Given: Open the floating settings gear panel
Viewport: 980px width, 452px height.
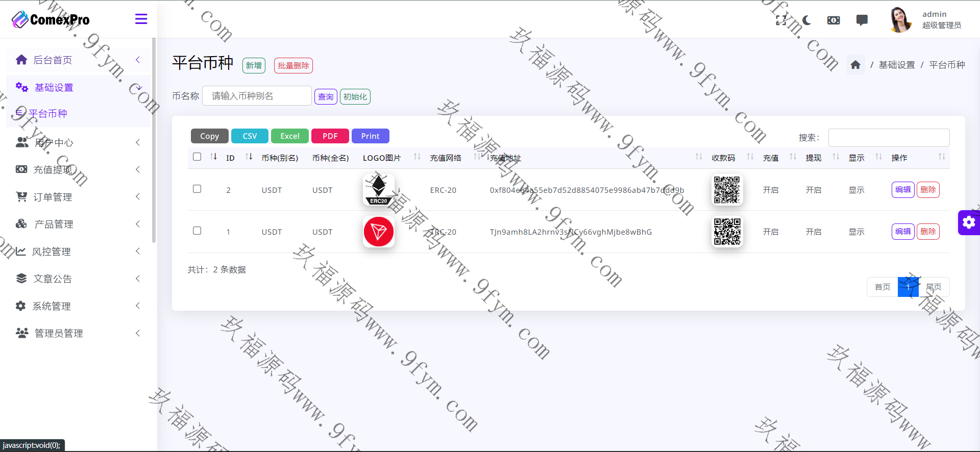Looking at the screenshot, I should [968, 222].
